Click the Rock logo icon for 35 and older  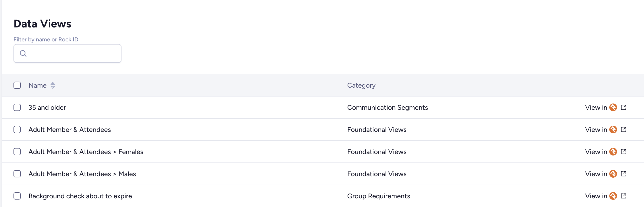(613, 107)
